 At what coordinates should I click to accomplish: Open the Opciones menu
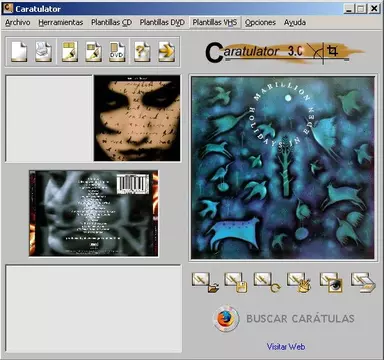click(x=260, y=23)
